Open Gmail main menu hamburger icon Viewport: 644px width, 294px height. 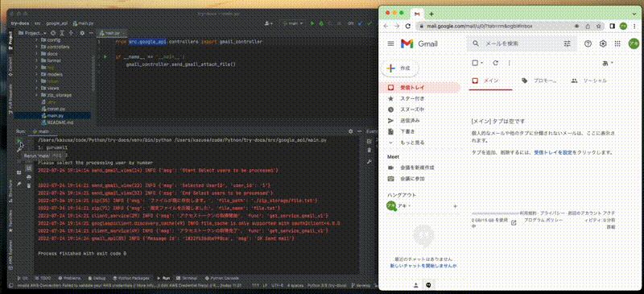[x=390, y=43]
